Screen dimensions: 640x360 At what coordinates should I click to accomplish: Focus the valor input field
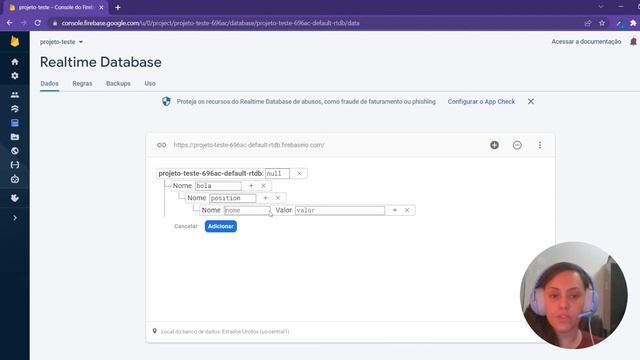340,210
